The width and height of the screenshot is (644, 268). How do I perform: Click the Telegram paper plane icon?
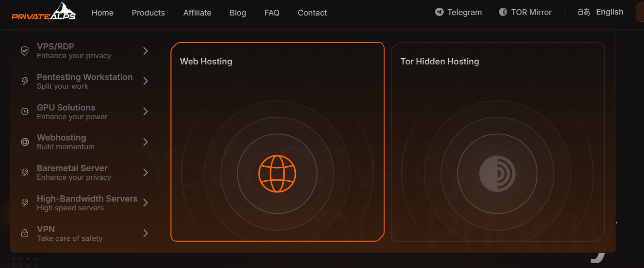coord(439,12)
